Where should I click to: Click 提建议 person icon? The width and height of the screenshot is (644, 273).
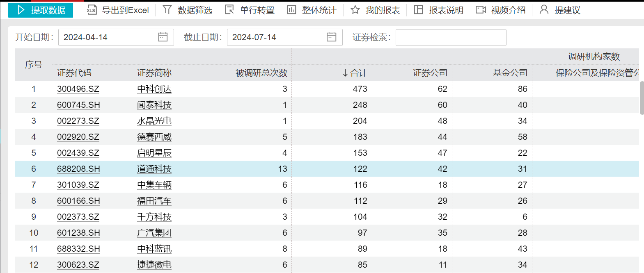544,10
